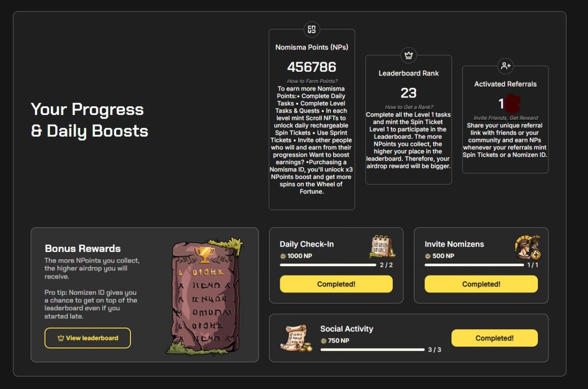Click the 'Daily Check-In' title
This screenshot has height=389, width=588.
tap(307, 244)
